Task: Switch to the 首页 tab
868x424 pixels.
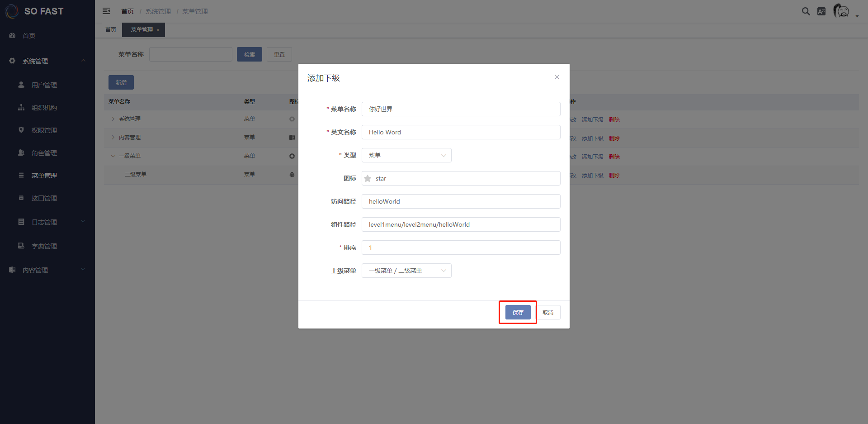Action: (111, 30)
